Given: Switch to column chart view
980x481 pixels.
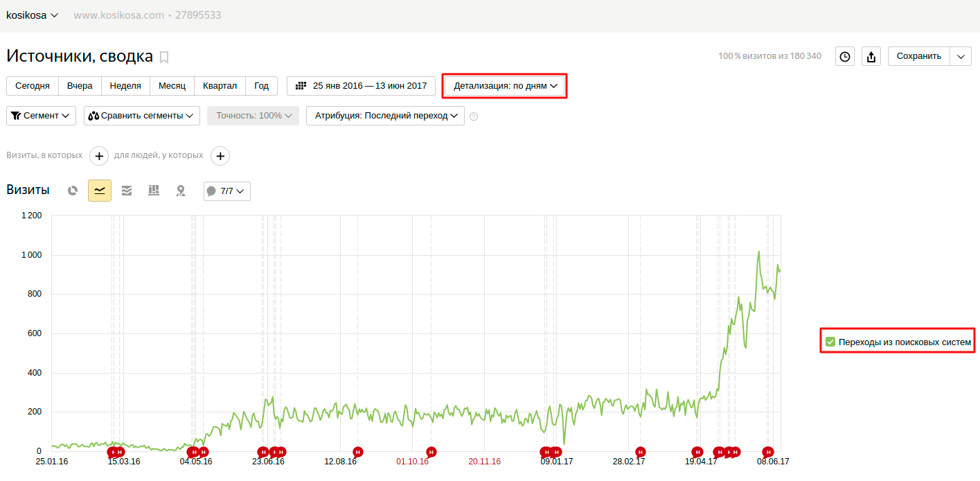Looking at the screenshot, I should (x=154, y=191).
